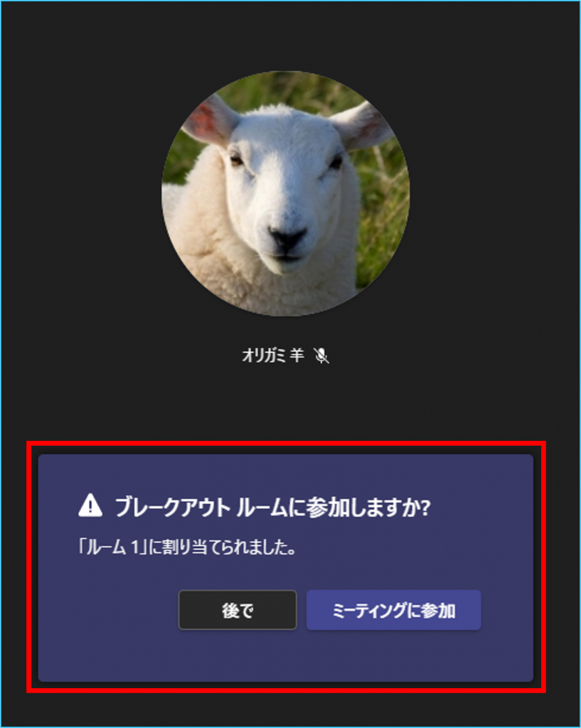Click the 羊 character in the participant label
Image resolution: width=581 pixels, height=728 pixels.
point(297,355)
